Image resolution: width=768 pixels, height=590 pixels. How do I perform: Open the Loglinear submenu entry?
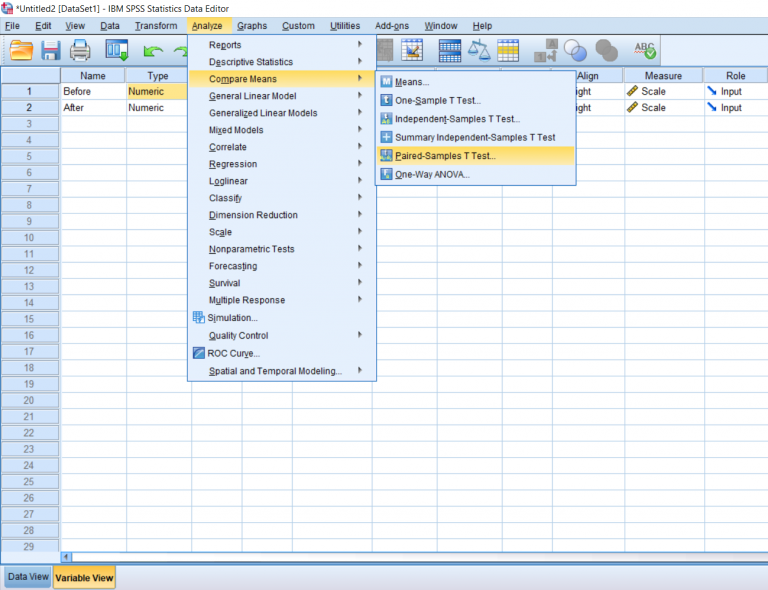pyautogui.click(x=282, y=181)
